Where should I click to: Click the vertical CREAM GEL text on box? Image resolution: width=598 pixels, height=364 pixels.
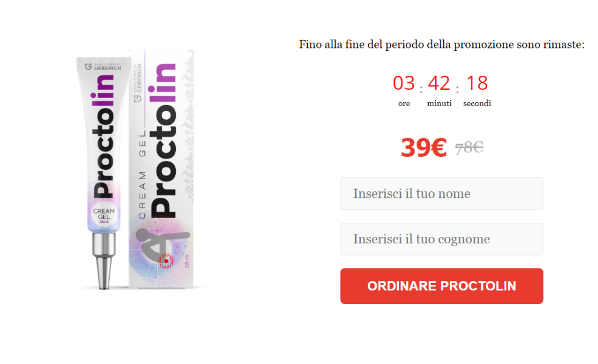click(x=142, y=174)
